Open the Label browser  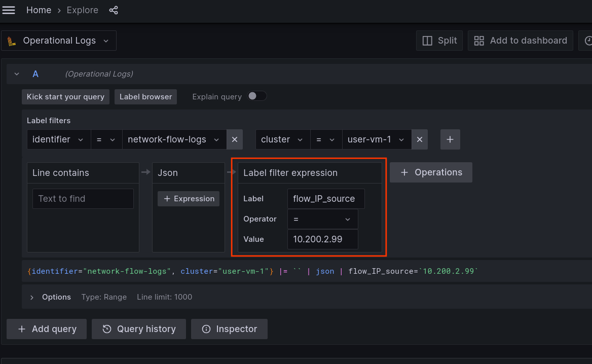pyautogui.click(x=145, y=96)
